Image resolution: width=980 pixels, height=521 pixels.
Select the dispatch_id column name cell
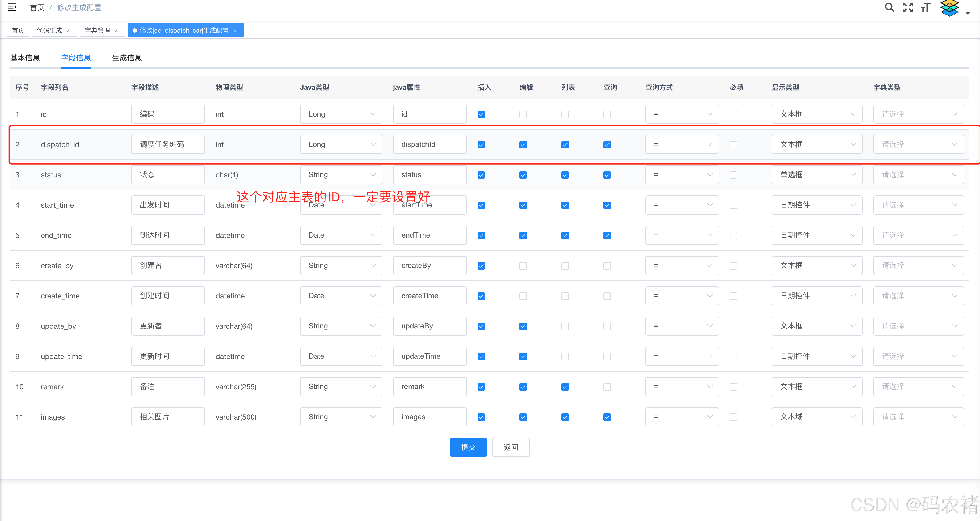click(x=60, y=144)
